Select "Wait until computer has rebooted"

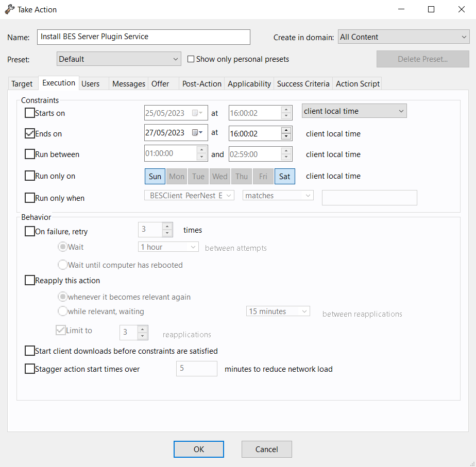[x=62, y=265]
